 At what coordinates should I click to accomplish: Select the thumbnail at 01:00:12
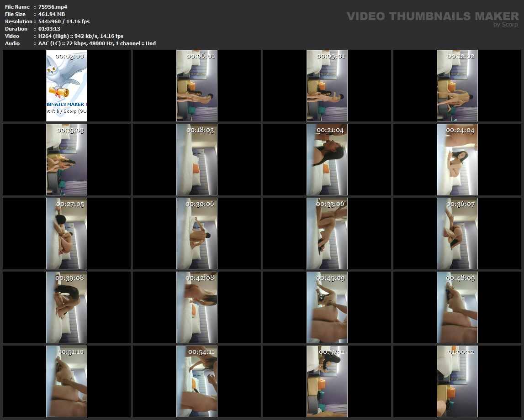(x=457, y=381)
